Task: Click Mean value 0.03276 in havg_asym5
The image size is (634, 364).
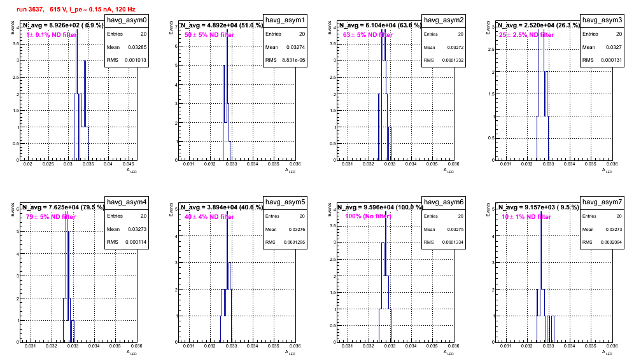Action: tap(297, 229)
